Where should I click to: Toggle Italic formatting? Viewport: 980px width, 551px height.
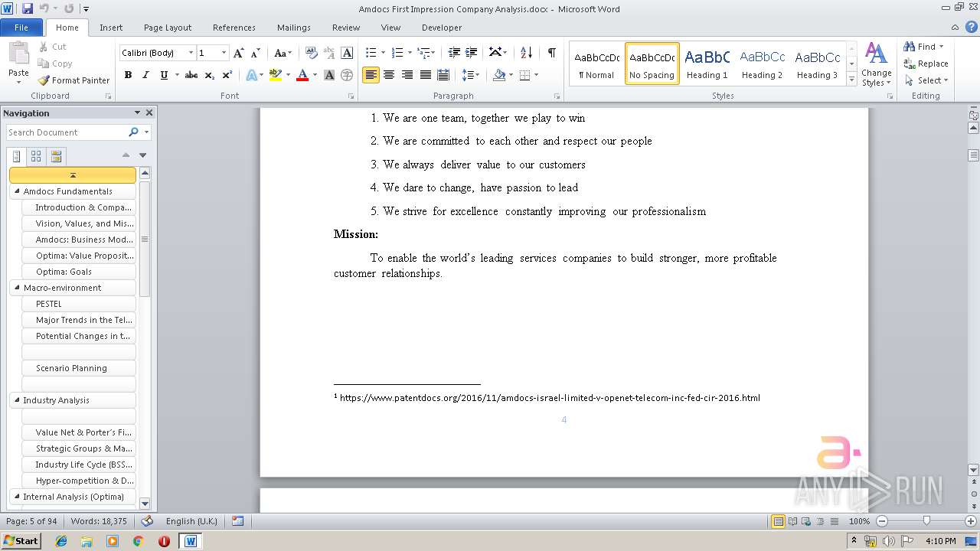145,75
